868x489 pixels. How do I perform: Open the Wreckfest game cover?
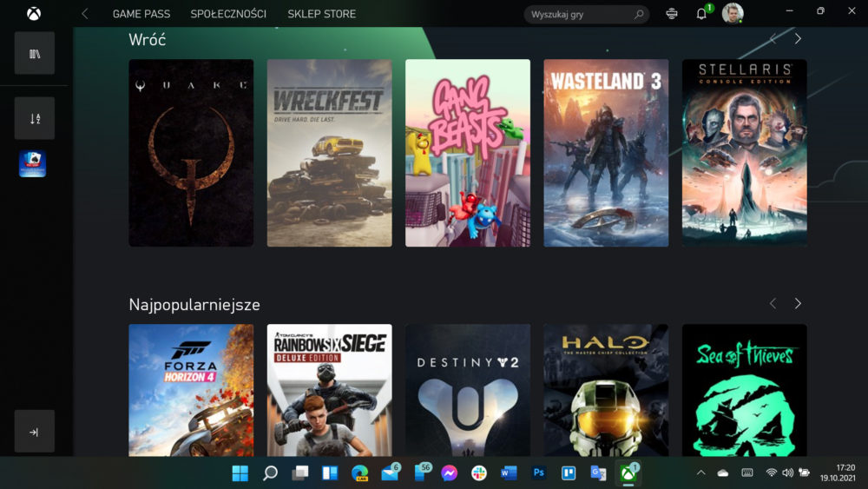pyautogui.click(x=329, y=153)
